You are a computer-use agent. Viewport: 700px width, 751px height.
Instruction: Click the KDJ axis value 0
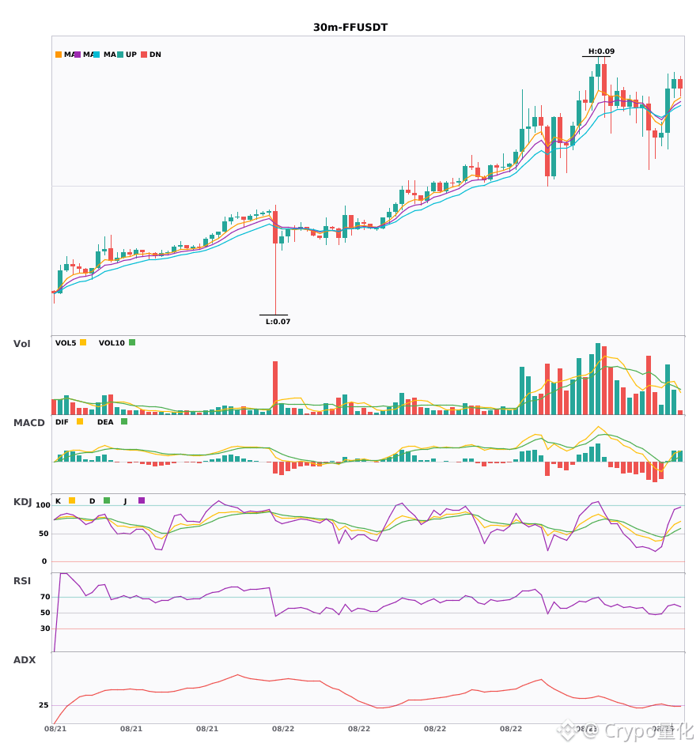[x=44, y=561]
